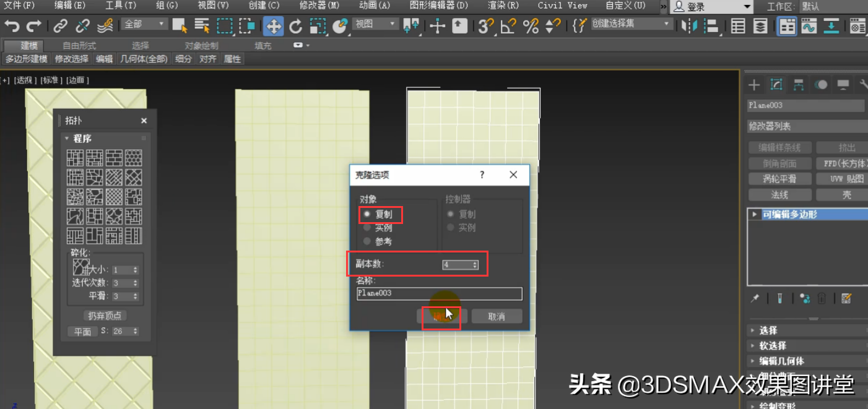Image resolution: width=868 pixels, height=409 pixels.
Task: Click the Pin Stack icon
Action: point(755,298)
